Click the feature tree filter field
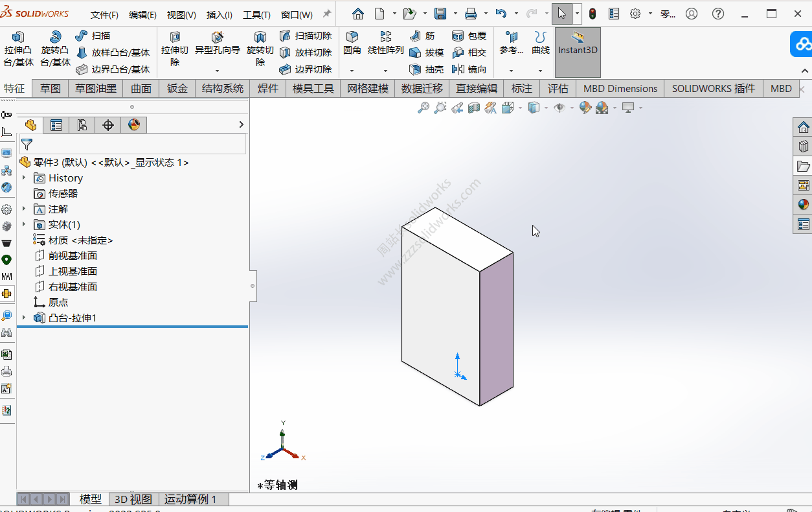This screenshot has height=512, width=812. (133, 144)
